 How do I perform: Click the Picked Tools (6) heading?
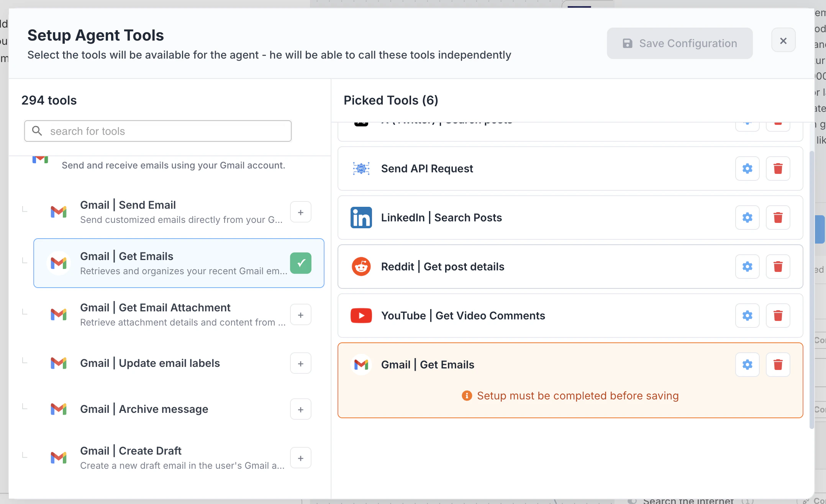tap(391, 100)
